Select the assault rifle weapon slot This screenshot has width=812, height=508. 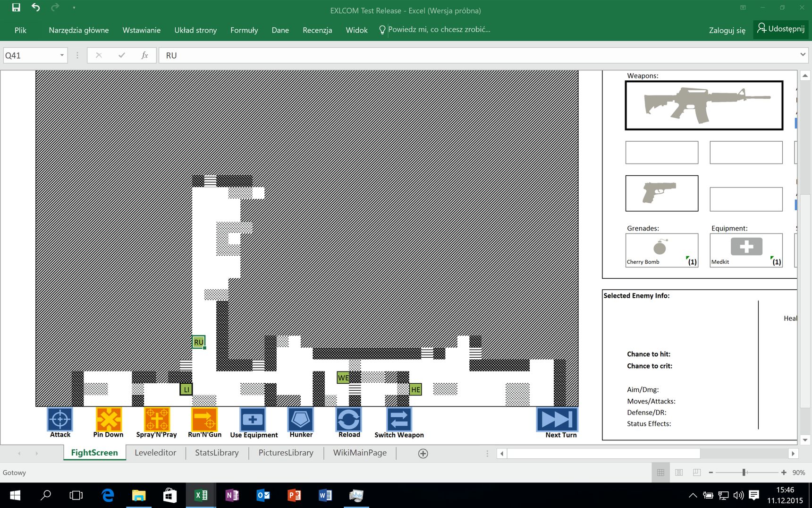click(x=704, y=105)
